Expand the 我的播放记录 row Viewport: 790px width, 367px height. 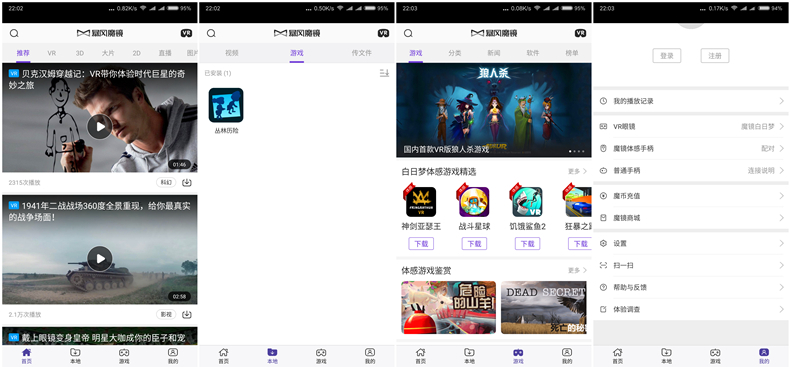pyautogui.click(x=691, y=101)
